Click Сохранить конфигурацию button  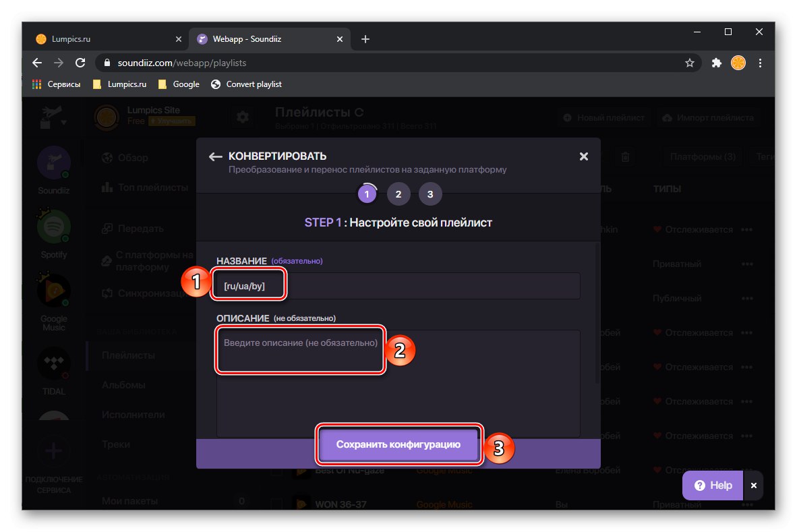398,444
